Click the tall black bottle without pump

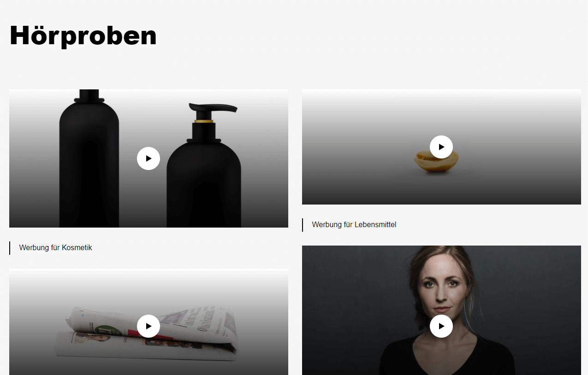click(89, 158)
